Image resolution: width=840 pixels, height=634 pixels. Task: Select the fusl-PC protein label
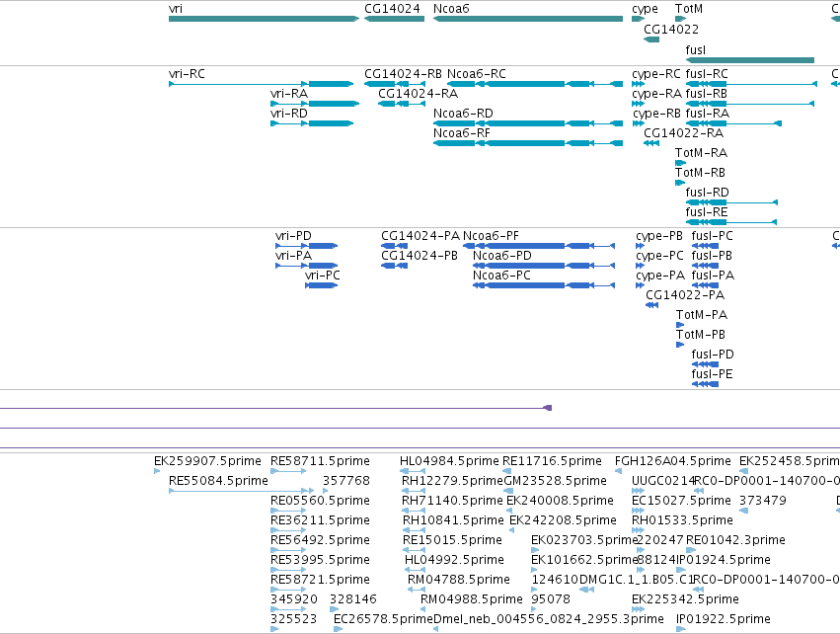(x=712, y=236)
